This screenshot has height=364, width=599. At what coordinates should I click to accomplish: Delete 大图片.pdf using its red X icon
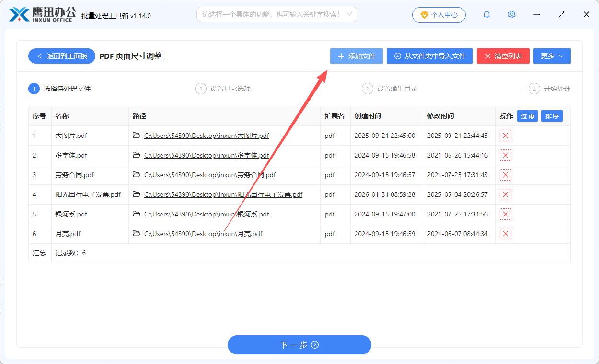(x=505, y=136)
